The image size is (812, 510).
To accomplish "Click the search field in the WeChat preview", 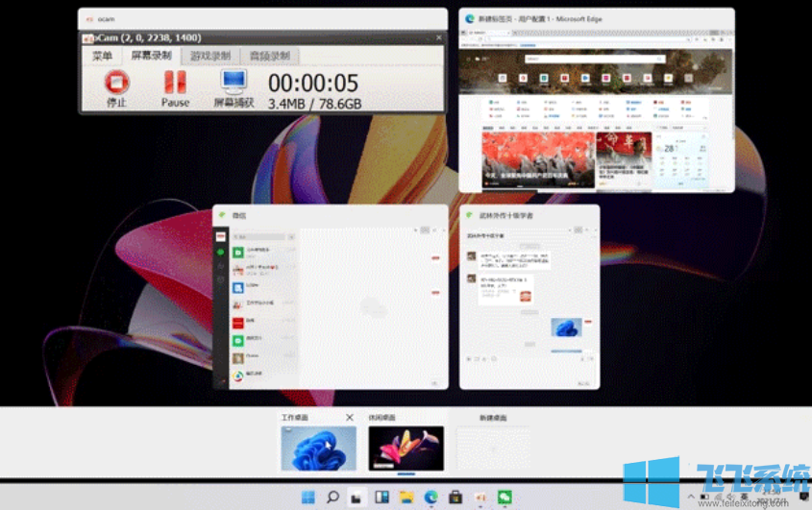I will pyautogui.click(x=258, y=236).
